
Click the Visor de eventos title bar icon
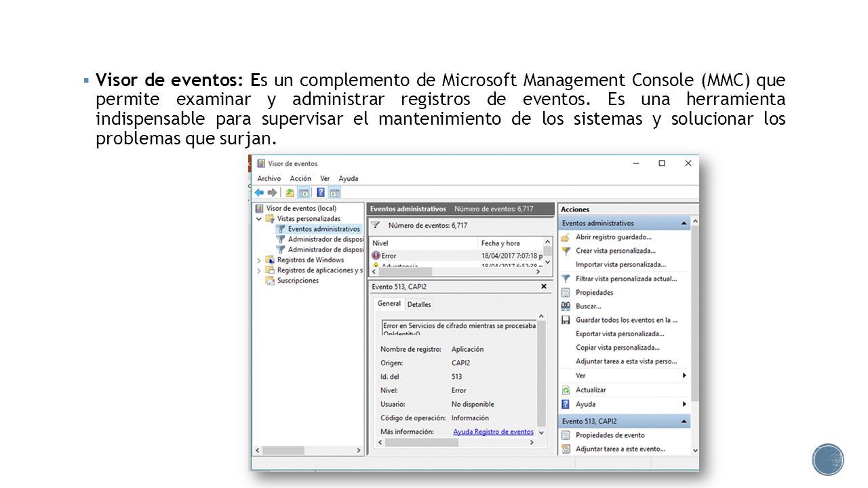pyautogui.click(x=260, y=163)
